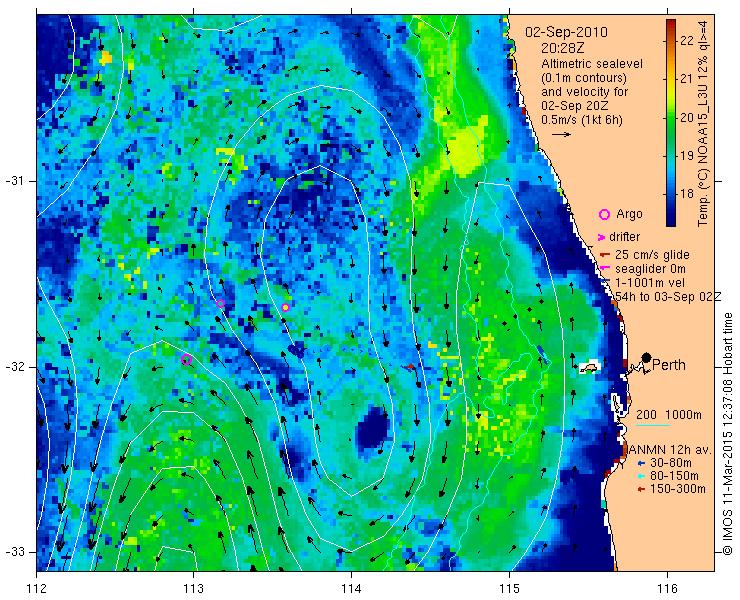The image size is (740, 600).
Task: Click the '-31' latitude axis label
Action: (x=14, y=181)
